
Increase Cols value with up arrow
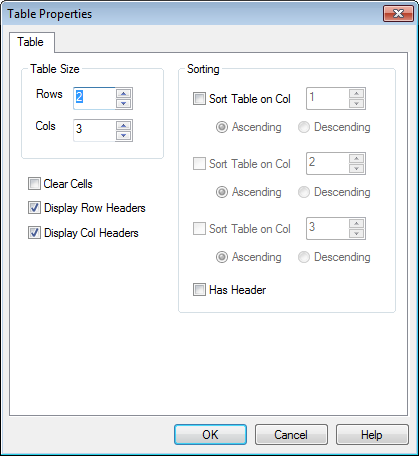(x=124, y=125)
